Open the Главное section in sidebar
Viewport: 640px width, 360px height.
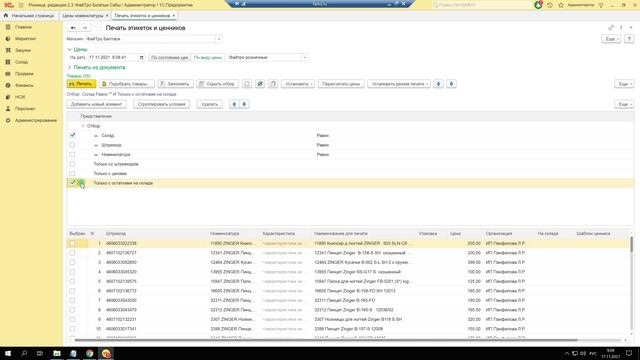(23, 27)
